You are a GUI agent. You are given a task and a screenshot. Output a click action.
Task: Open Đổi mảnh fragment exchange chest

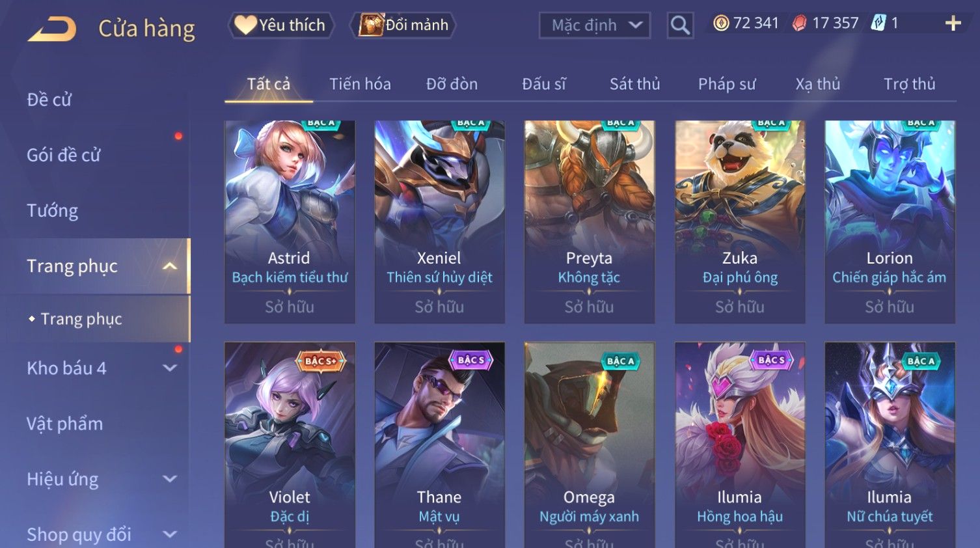403,25
